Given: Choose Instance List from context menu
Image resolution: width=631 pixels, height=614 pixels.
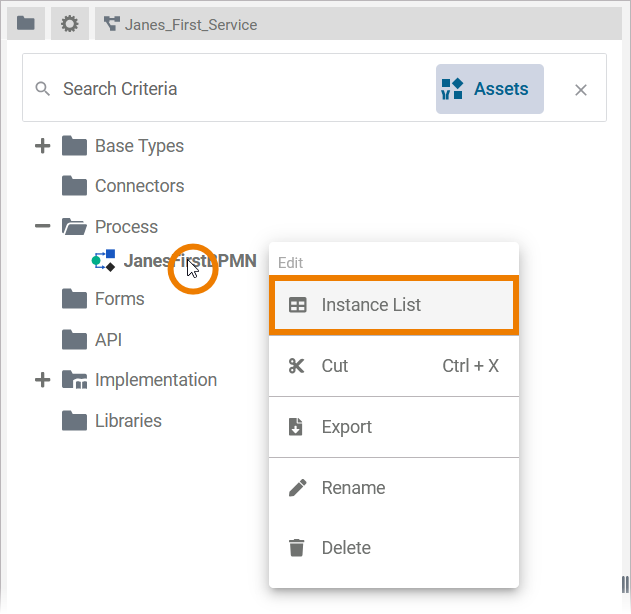Looking at the screenshot, I should 371,305.
